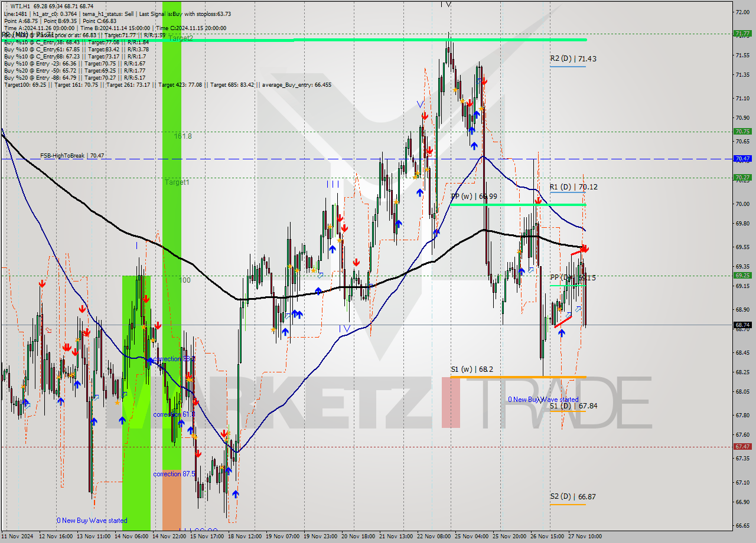Select Buy %10 @ C_Entry88 line

pos(74,56)
